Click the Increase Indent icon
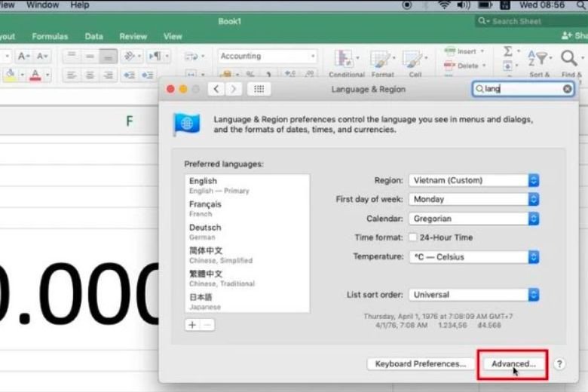The width and height of the screenshot is (588, 392). [x=147, y=75]
